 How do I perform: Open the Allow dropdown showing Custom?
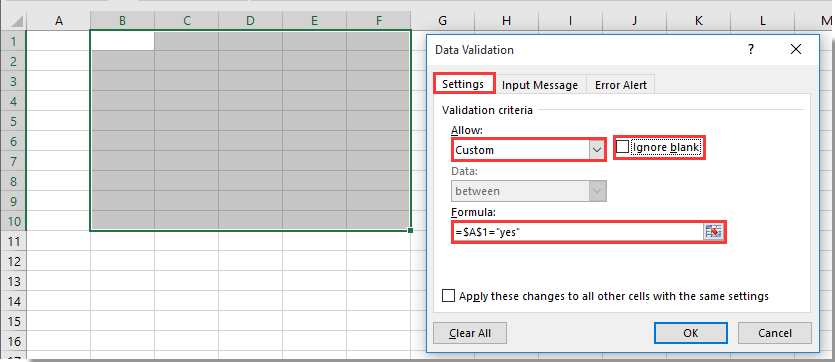click(528, 150)
